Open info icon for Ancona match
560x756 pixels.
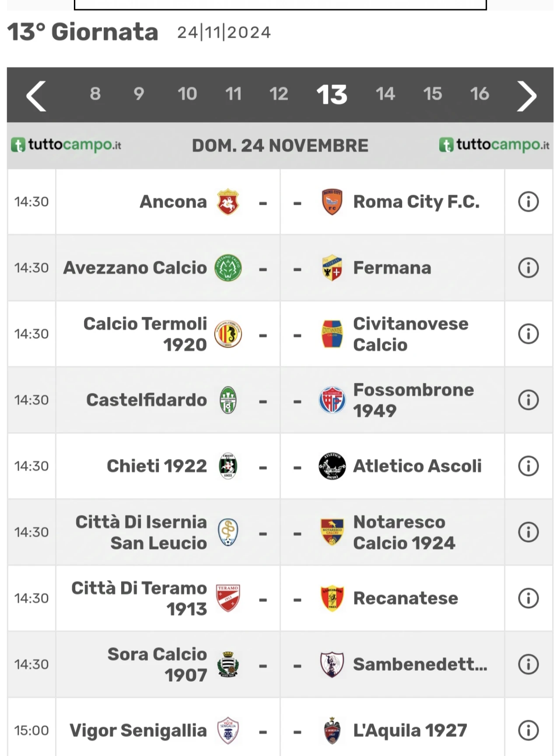point(528,202)
